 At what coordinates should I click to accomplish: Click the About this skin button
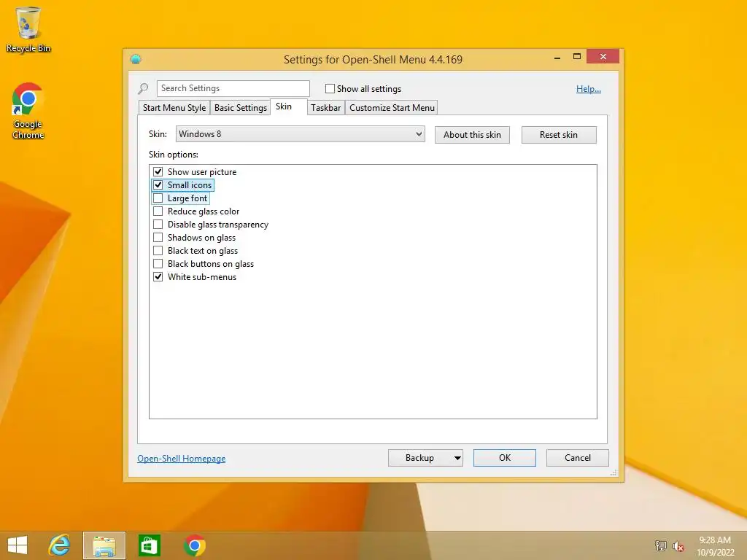coord(472,135)
